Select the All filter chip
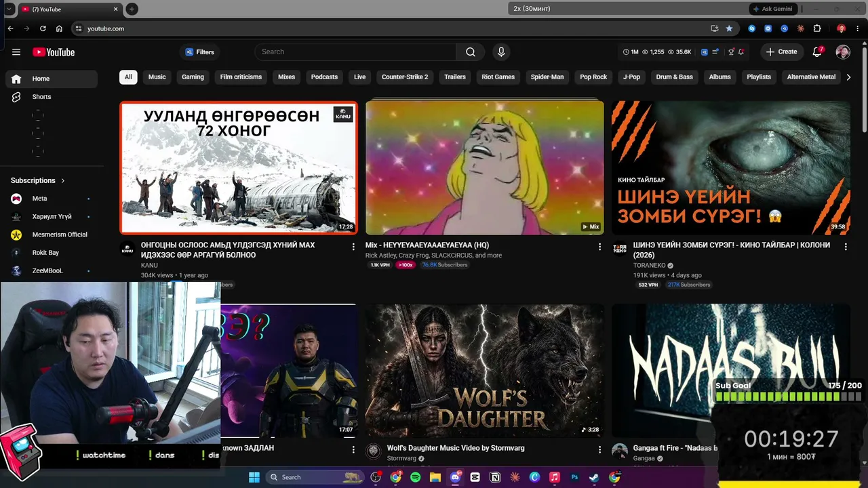The image size is (868, 488). point(128,77)
